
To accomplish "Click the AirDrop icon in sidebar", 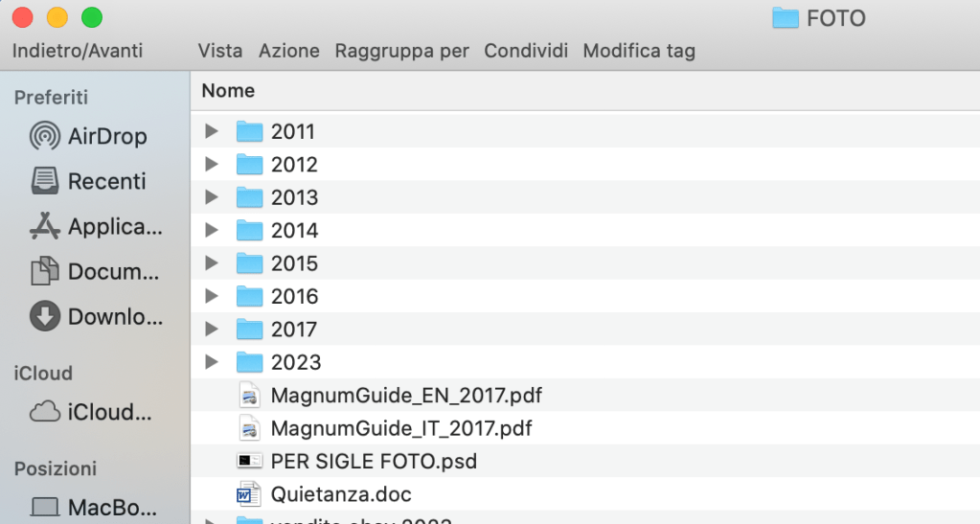I will point(45,136).
